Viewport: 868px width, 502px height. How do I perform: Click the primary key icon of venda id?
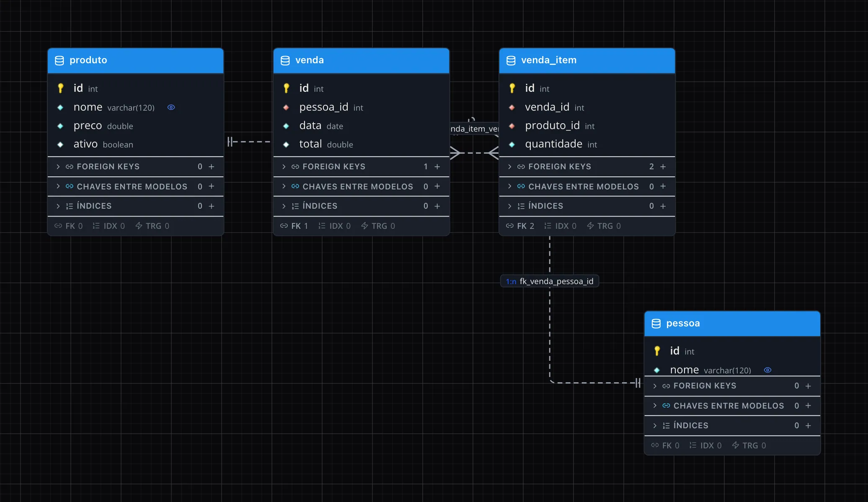(x=286, y=88)
